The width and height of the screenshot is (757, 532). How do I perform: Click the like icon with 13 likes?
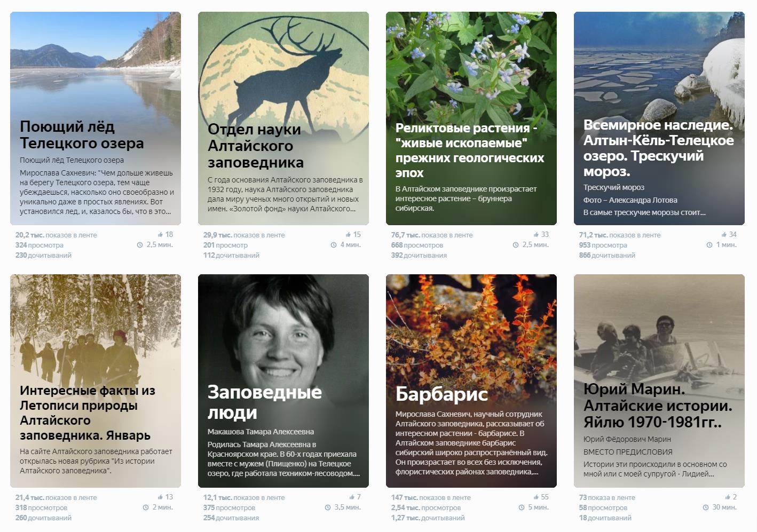pos(160,497)
